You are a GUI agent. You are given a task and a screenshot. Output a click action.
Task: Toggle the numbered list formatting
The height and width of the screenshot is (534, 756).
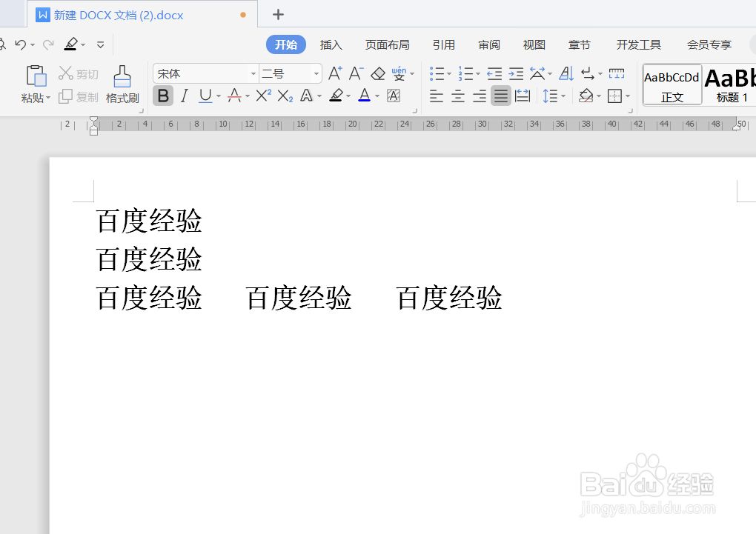[465, 73]
